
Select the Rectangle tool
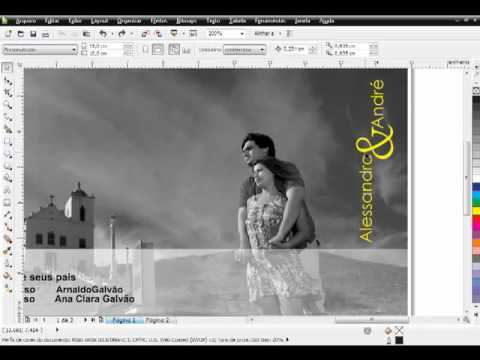pyautogui.click(x=7, y=142)
